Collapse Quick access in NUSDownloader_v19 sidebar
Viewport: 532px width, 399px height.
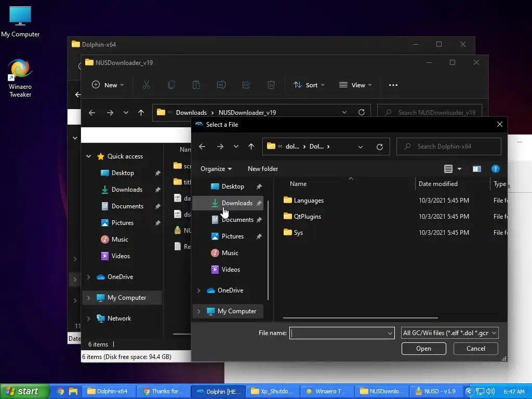88,156
